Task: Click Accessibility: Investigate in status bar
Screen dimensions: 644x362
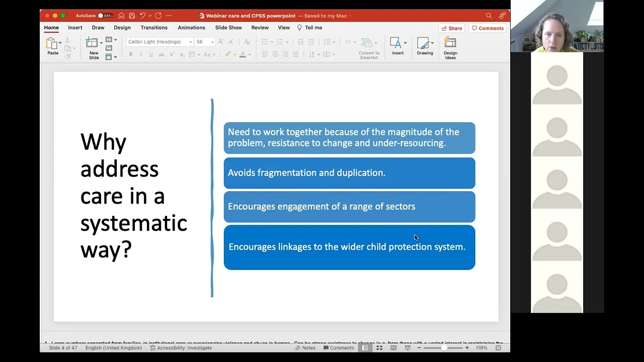Action: pos(181,348)
